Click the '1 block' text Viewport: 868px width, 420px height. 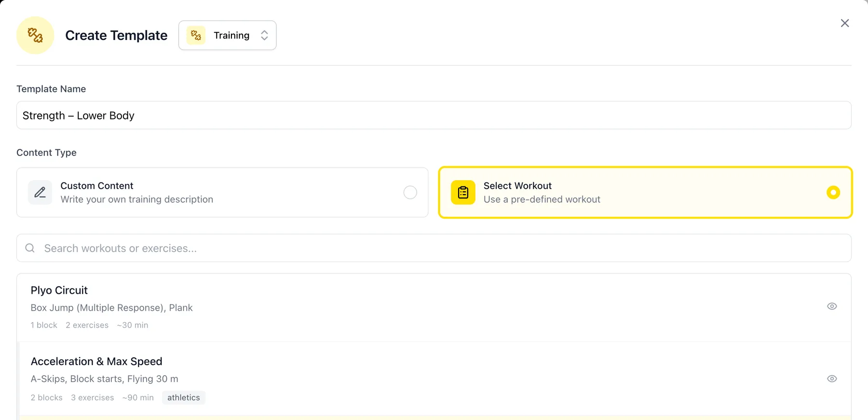44,325
